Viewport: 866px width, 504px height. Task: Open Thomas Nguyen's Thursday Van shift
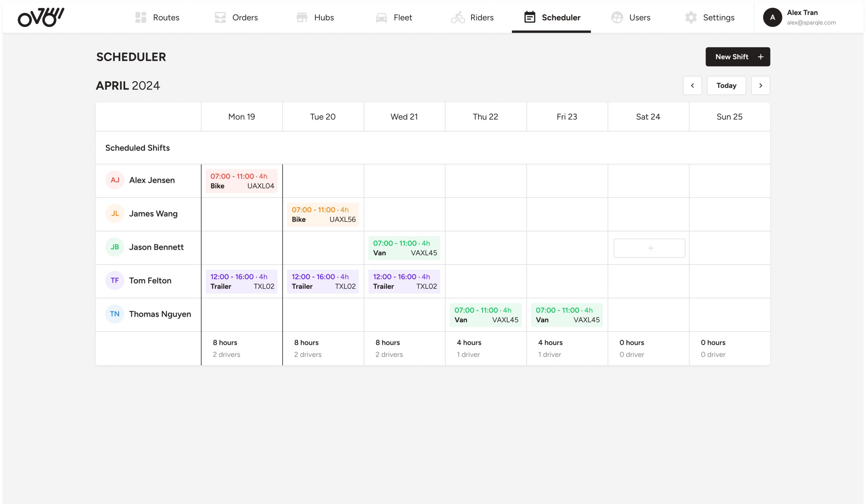click(485, 315)
